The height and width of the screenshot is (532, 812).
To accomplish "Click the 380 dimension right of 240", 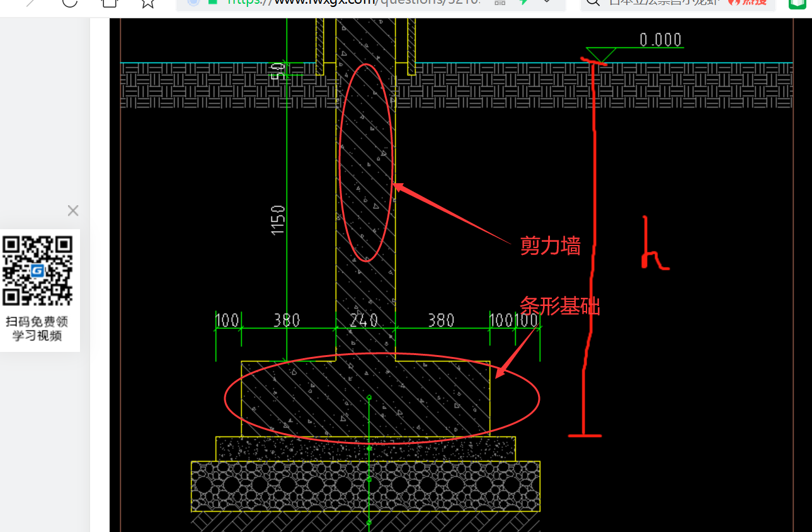I will (441, 320).
